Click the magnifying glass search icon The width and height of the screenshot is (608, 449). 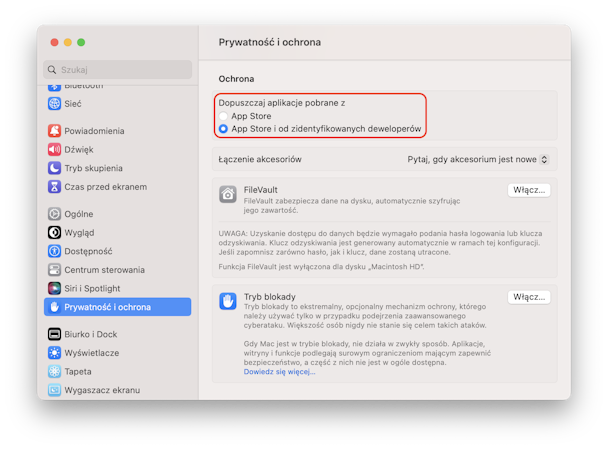click(52, 70)
